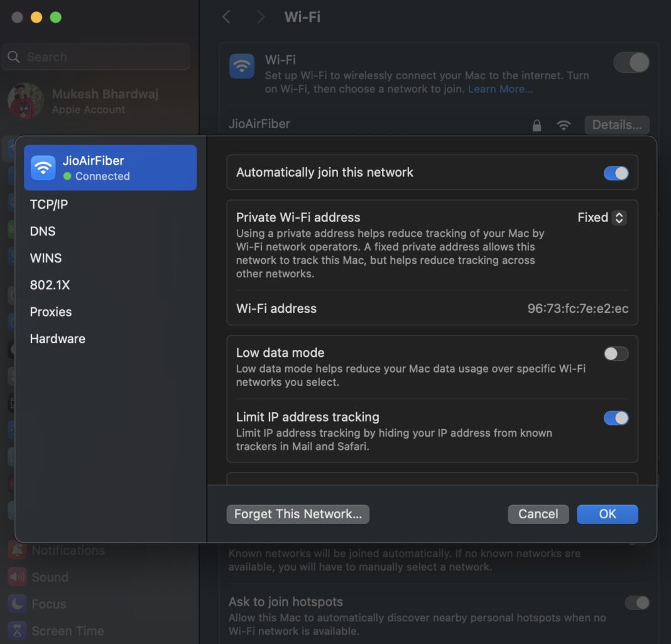
Task: Click the lock icon beside JioAirFiber network
Action: coord(537,125)
